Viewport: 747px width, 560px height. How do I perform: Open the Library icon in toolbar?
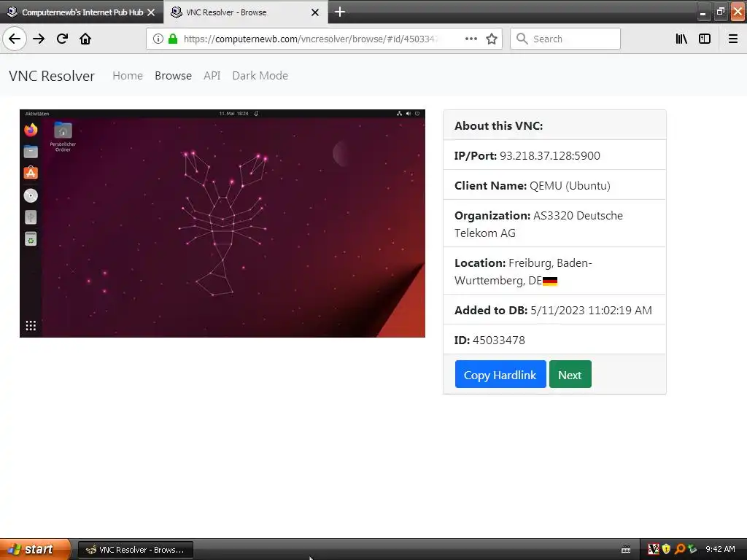(x=681, y=39)
